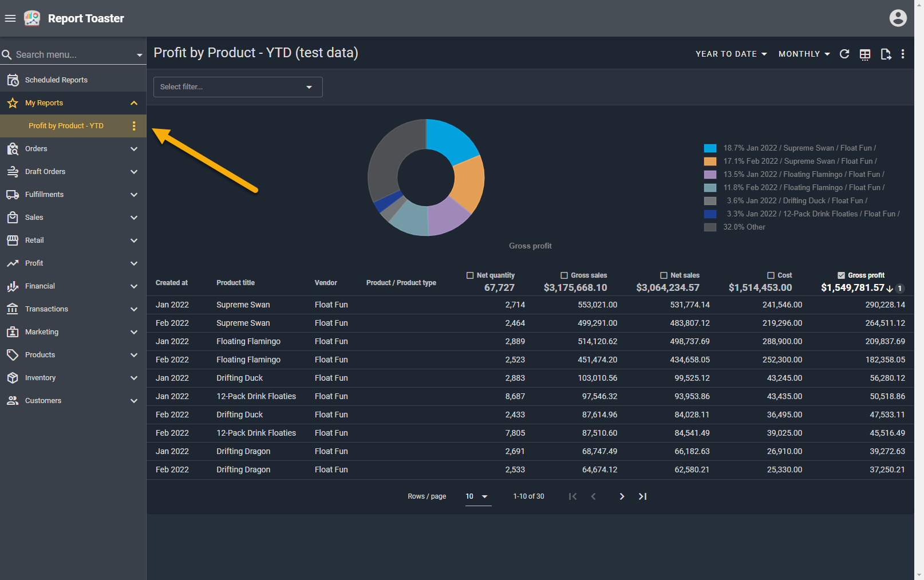Click the user account avatar icon
The image size is (924, 580).
point(898,18)
